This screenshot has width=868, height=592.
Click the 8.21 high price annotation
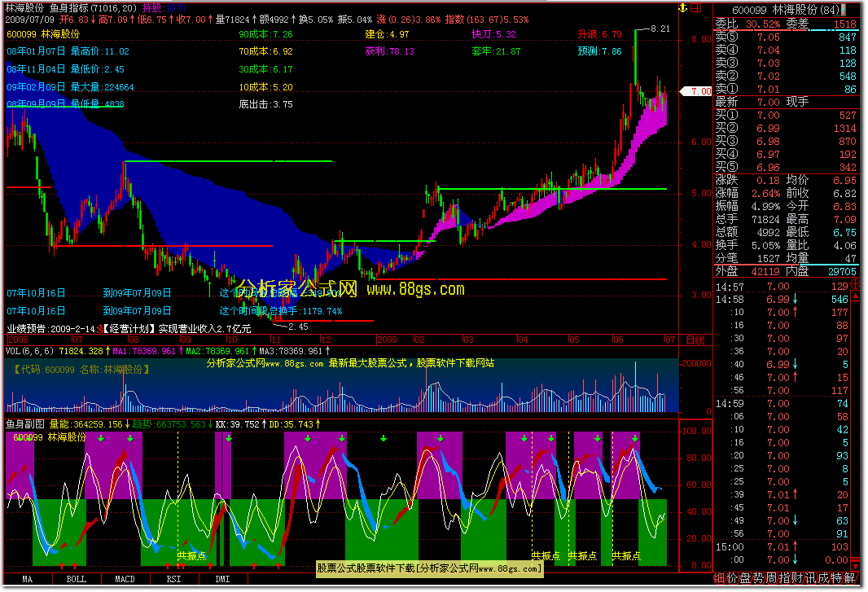tap(660, 29)
